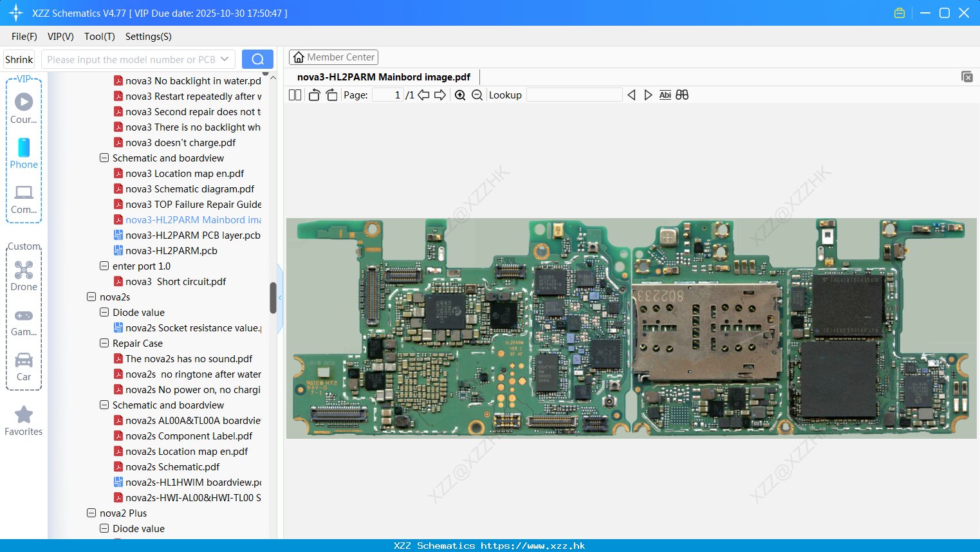Image resolution: width=980 pixels, height=552 pixels.
Task: Go to the previous page arrow
Action: (x=423, y=95)
